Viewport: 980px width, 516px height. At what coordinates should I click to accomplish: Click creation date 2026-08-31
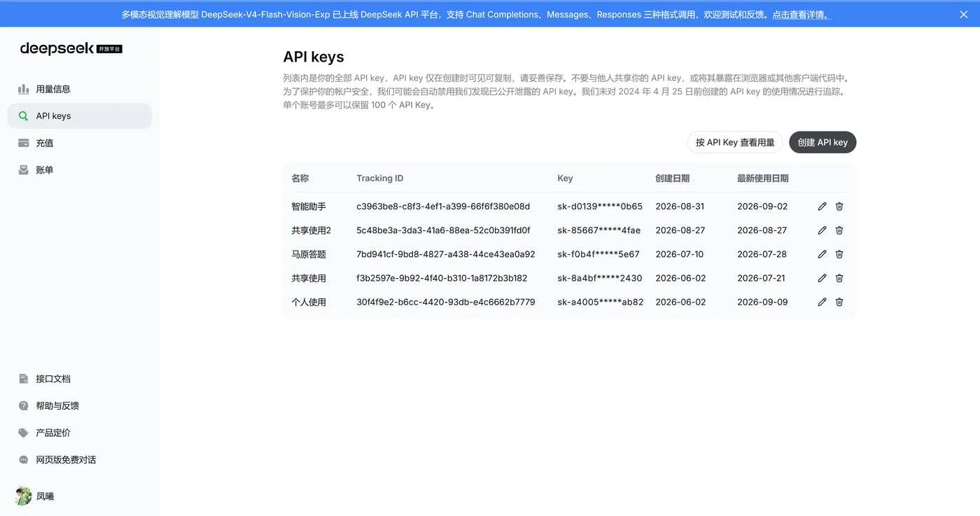pos(680,207)
